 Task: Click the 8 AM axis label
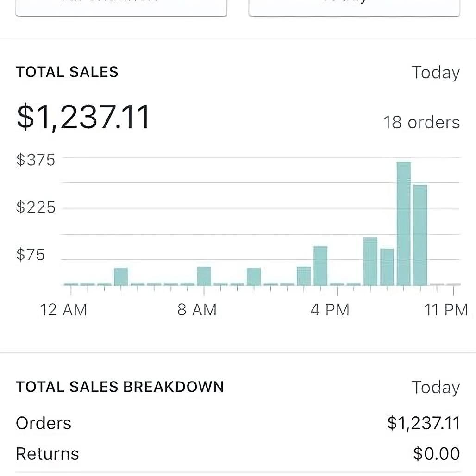(x=197, y=310)
